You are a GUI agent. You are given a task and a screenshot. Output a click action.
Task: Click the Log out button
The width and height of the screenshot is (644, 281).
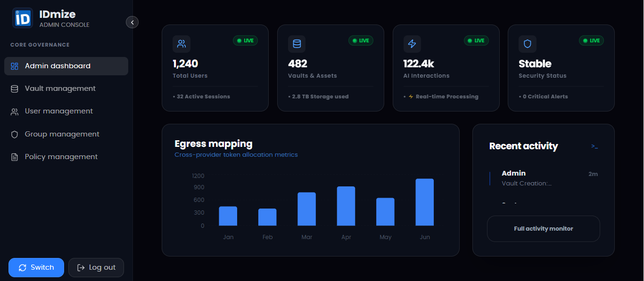96,267
